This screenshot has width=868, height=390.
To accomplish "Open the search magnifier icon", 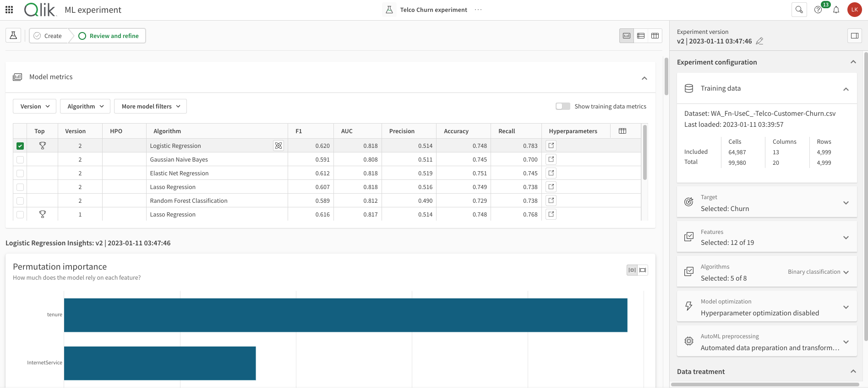I will tap(799, 10).
